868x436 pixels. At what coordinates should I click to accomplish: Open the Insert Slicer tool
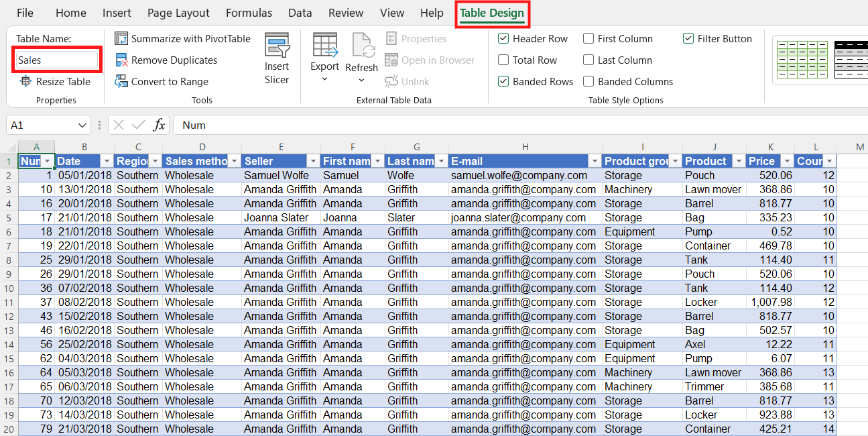pos(277,59)
